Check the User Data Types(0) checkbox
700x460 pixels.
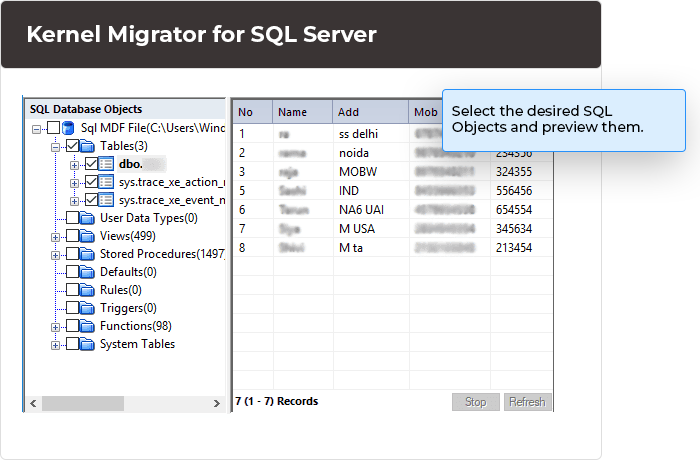coord(72,217)
